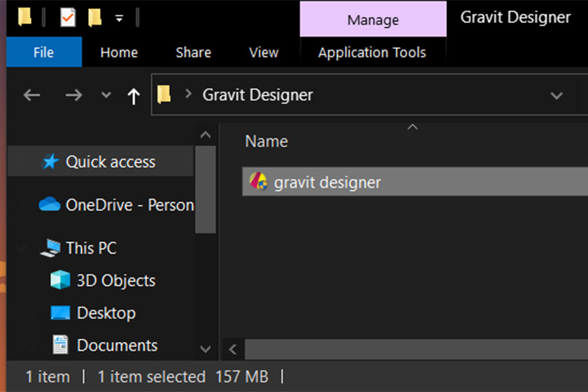
Task: Click the New folder icon in quick access toolbar
Action: 95,17
